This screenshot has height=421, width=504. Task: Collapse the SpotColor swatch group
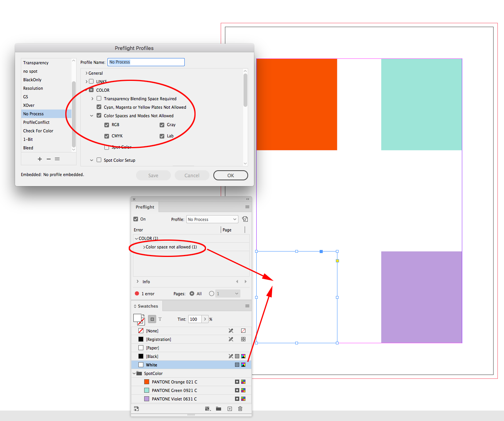pyautogui.click(x=135, y=373)
